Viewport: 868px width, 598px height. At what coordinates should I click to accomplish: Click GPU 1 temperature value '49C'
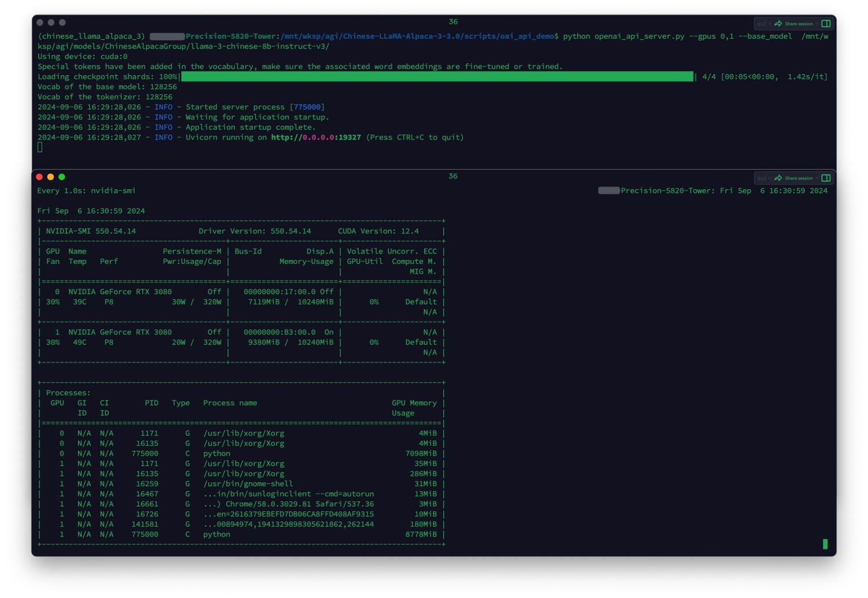(x=80, y=343)
